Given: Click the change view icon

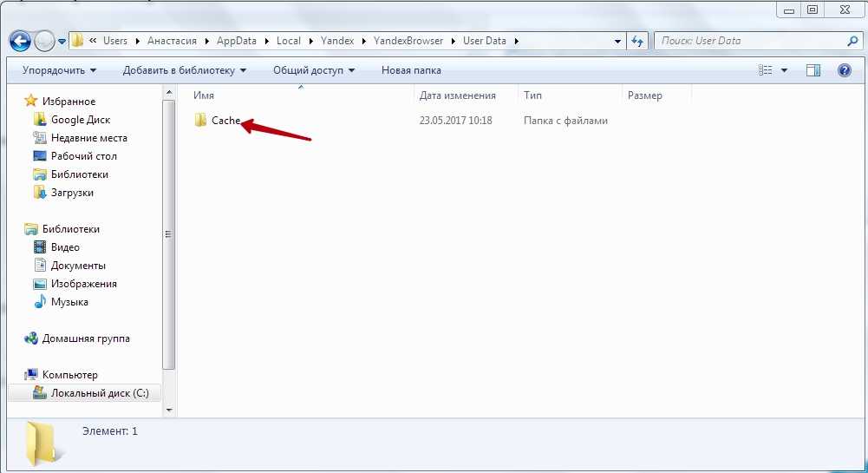Looking at the screenshot, I should (765, 70).
